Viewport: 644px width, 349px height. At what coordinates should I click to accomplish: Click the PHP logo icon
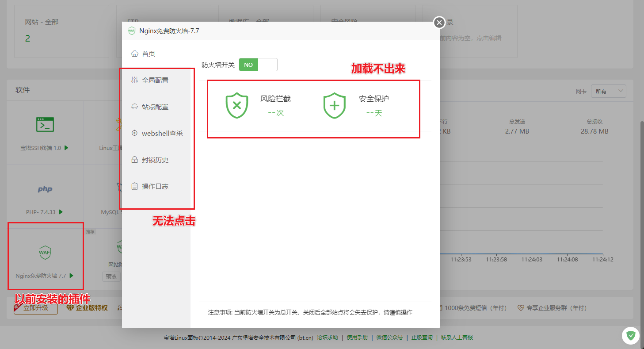(45, 189)
